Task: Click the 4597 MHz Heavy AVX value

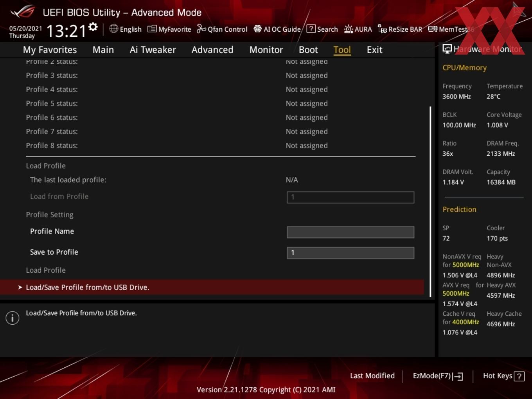Action: pyautogui.click(x=501, y=295)
